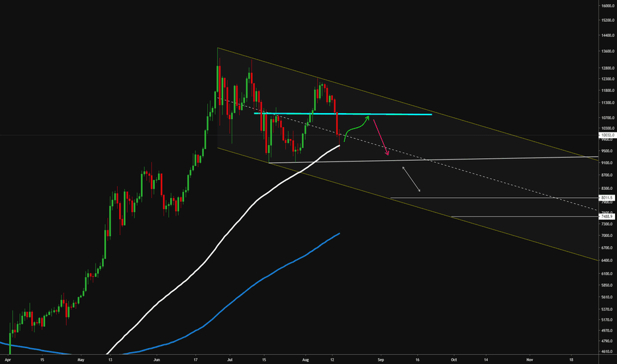Click the 12300.0 price axis label
The image size is (617, 364).
(x=608, y=79)
